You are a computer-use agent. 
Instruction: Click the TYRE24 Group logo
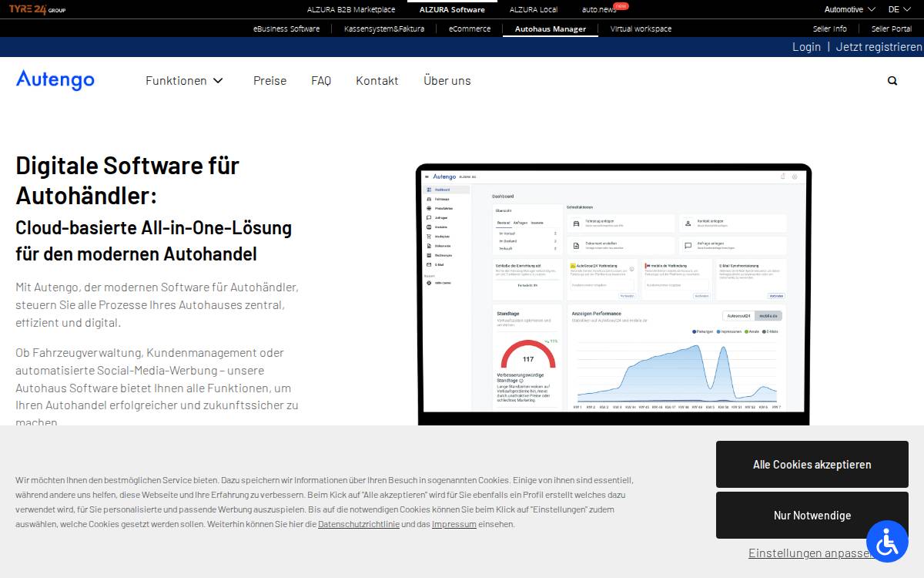click(37, 9)
